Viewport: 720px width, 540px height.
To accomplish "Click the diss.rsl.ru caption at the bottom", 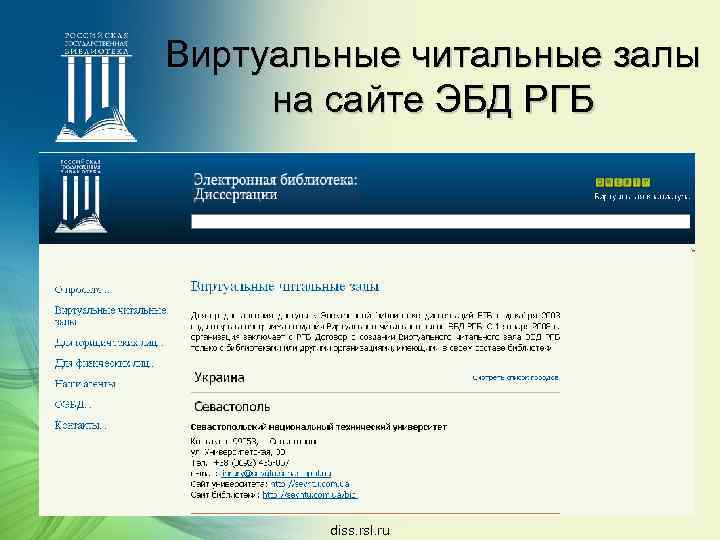I will pyautogui.click(x=360, y=531).
